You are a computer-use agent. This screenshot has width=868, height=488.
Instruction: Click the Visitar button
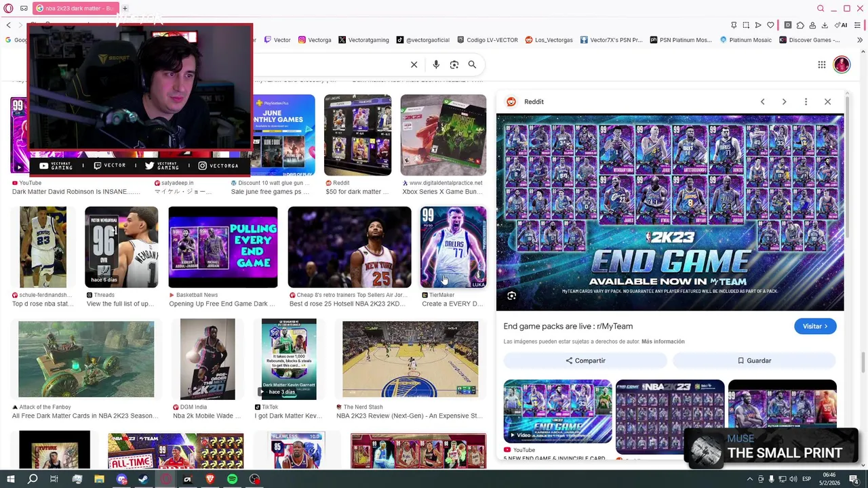(815, 326)
